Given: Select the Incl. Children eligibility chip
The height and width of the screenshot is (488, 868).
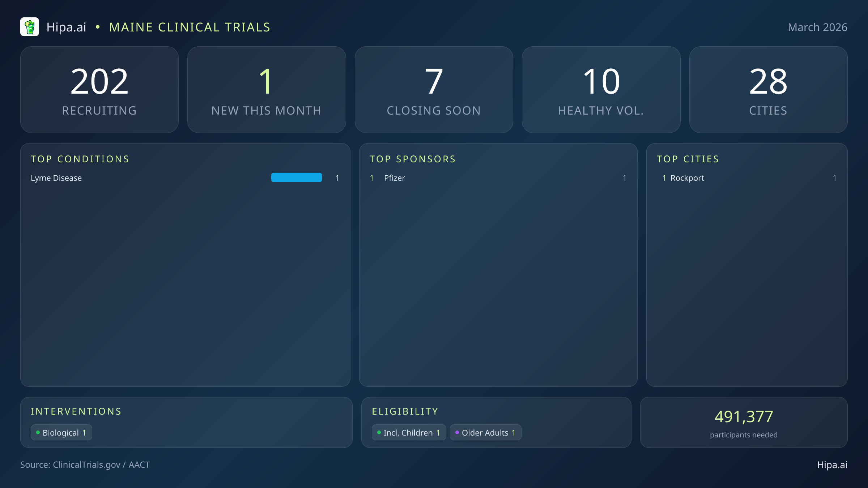Looking at the screenshot, I should point(409,433).
